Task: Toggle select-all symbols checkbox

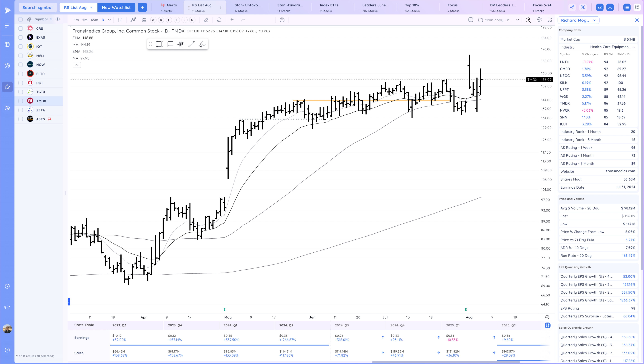Action: coord(20,19)
